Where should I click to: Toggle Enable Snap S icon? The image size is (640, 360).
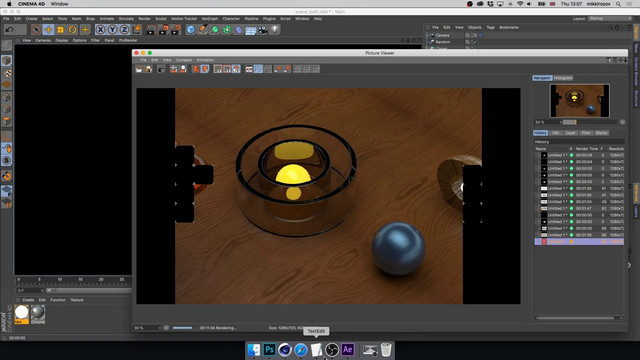7,160
